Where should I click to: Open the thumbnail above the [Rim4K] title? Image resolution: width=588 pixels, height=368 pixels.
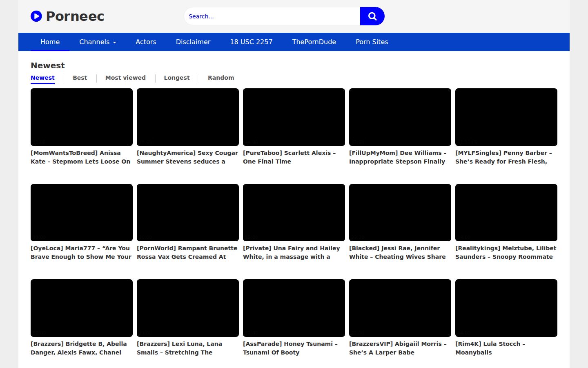[506, 308]
